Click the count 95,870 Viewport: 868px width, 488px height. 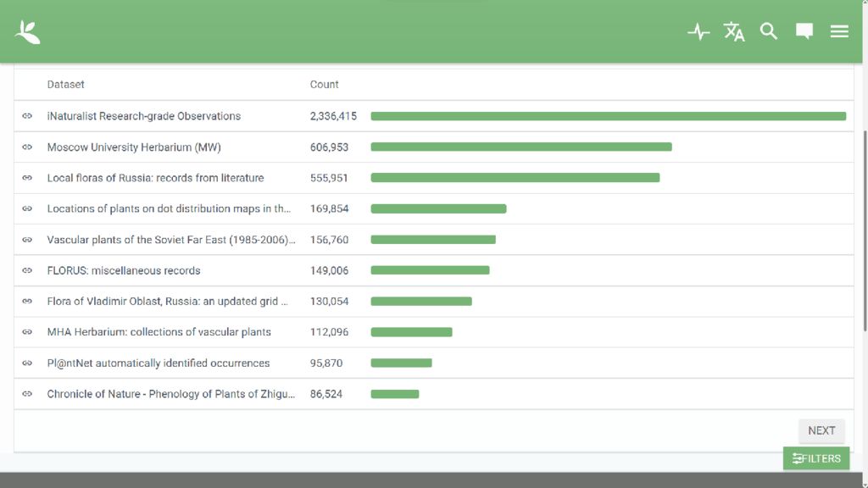pos(326,363)
